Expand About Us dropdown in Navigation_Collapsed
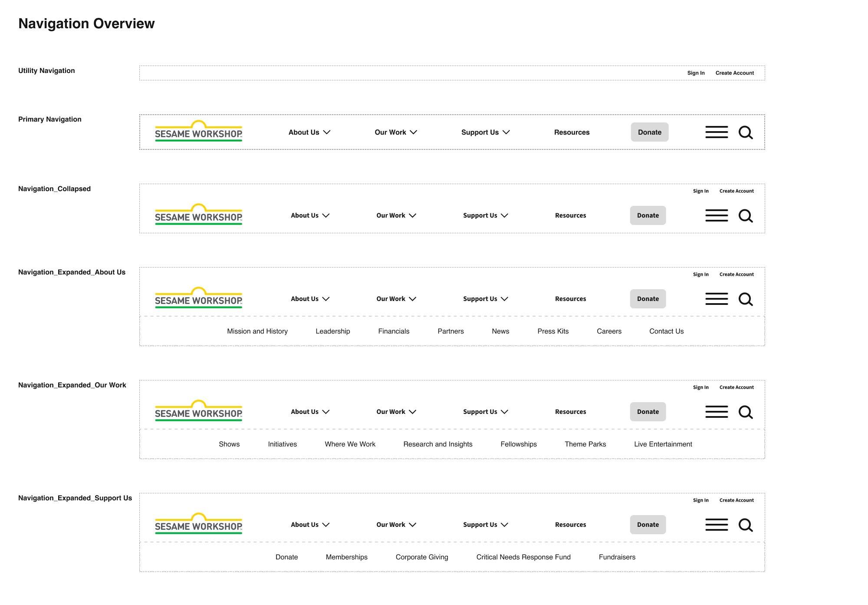Viewport: 868px width, 605px height. [310, 215]
